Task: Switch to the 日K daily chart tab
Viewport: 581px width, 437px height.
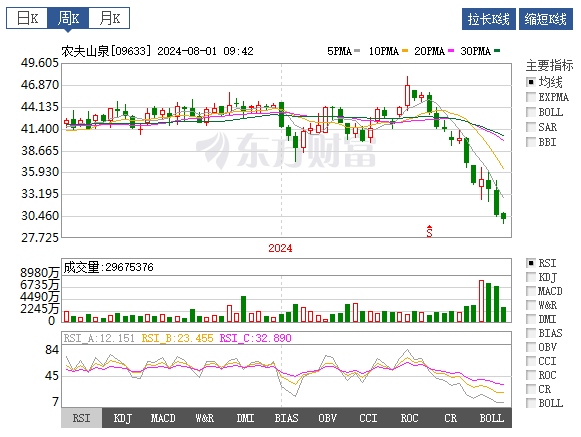Action: coord(27,18)
